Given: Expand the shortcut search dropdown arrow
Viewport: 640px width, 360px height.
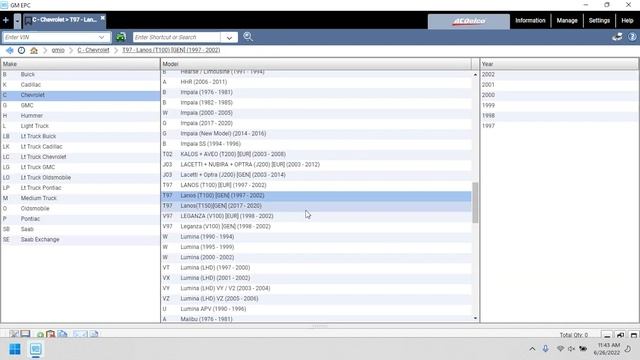Looking at the screenshot, I should [x=229, y=38].
